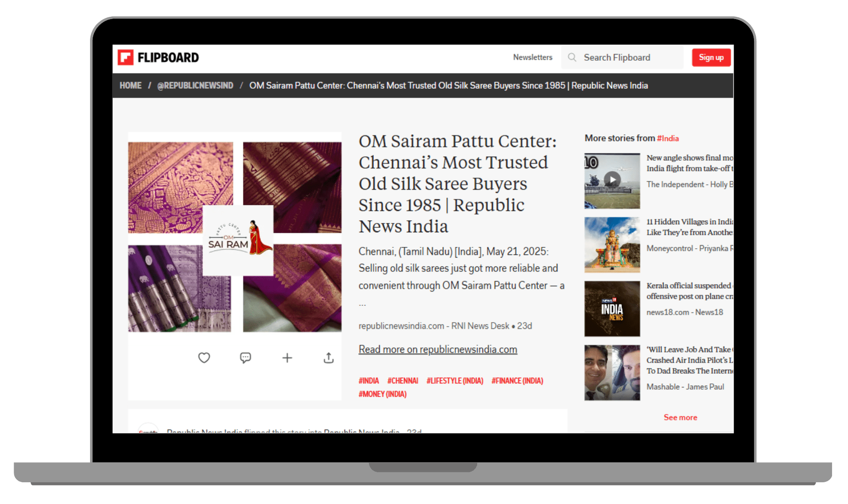The height and width of the screenshot is (504, 848).
Task: Open the Newsletters link
Action: coord(533,57)
